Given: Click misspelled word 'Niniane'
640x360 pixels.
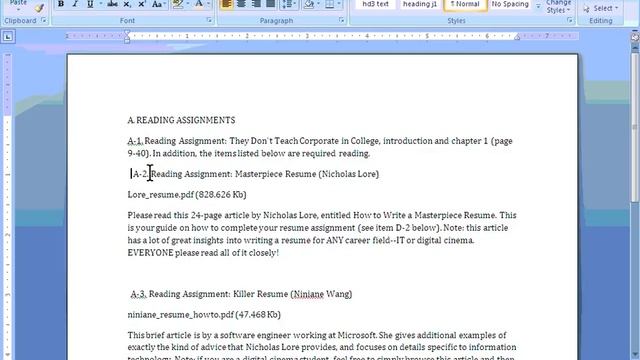Looking at the screenshot, I should [309, 294].
